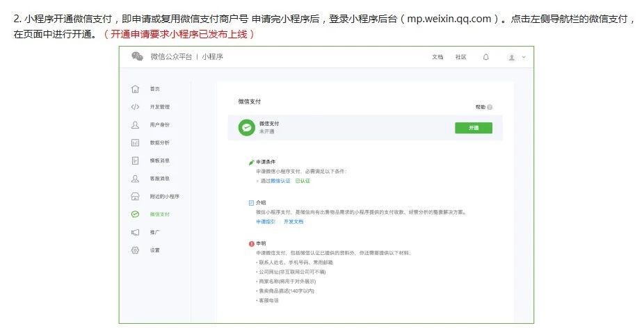
Task: Click the 微信公众平台 title text
Action: 171,57
